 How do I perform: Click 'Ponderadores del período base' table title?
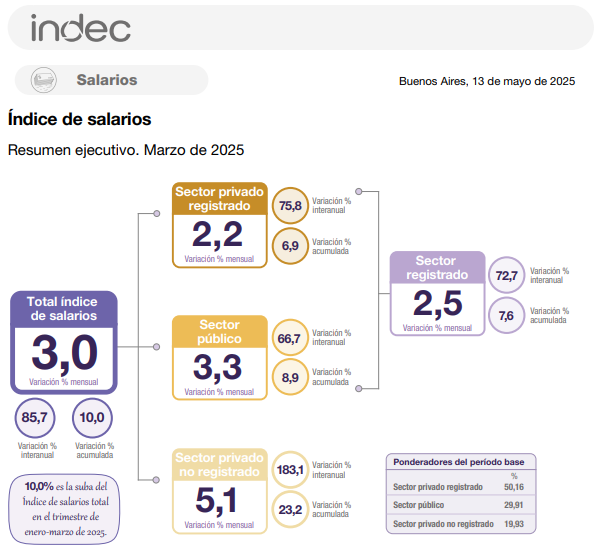point(459,462)
